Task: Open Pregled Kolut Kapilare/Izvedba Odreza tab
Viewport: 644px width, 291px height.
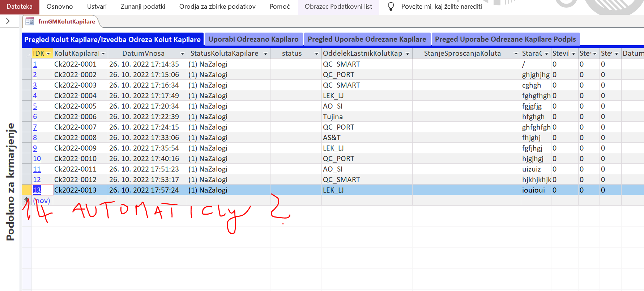Action: (112, 39)
